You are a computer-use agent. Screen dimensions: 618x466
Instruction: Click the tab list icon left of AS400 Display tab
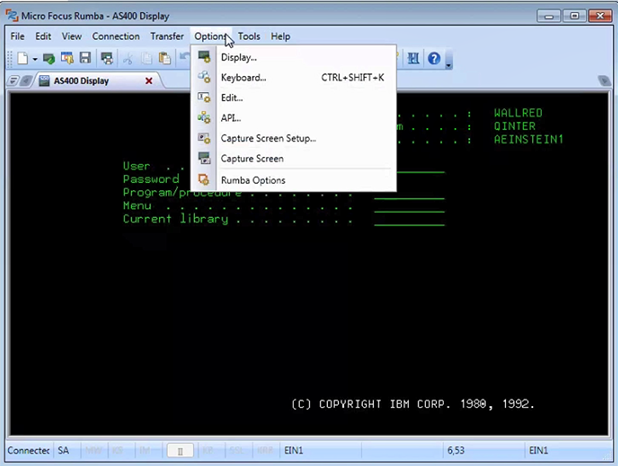tap(13, 81)
